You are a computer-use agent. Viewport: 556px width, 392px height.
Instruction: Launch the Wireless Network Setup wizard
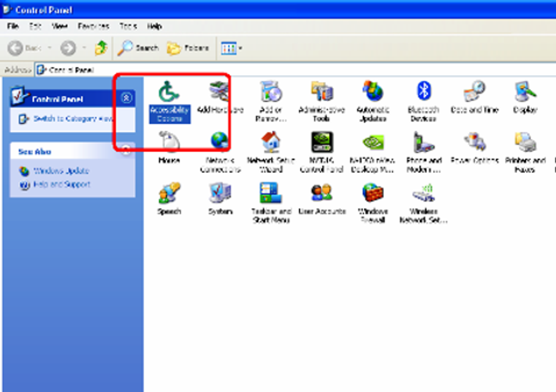click(424, 194)
